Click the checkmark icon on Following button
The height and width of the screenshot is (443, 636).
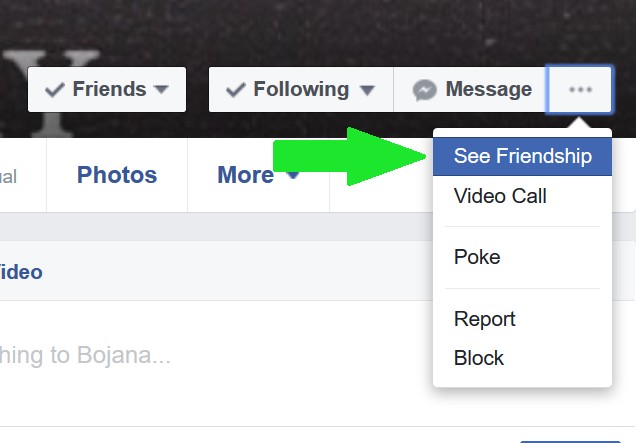(237, 90)
